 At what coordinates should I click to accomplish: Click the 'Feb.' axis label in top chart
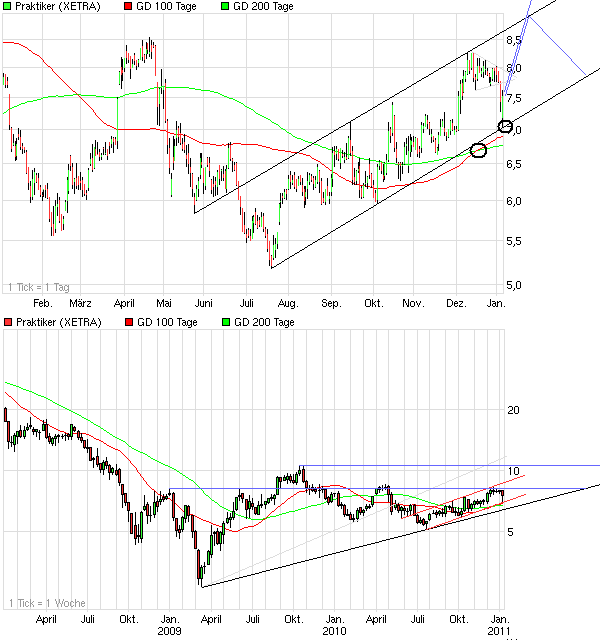click(x=43, y=303)
